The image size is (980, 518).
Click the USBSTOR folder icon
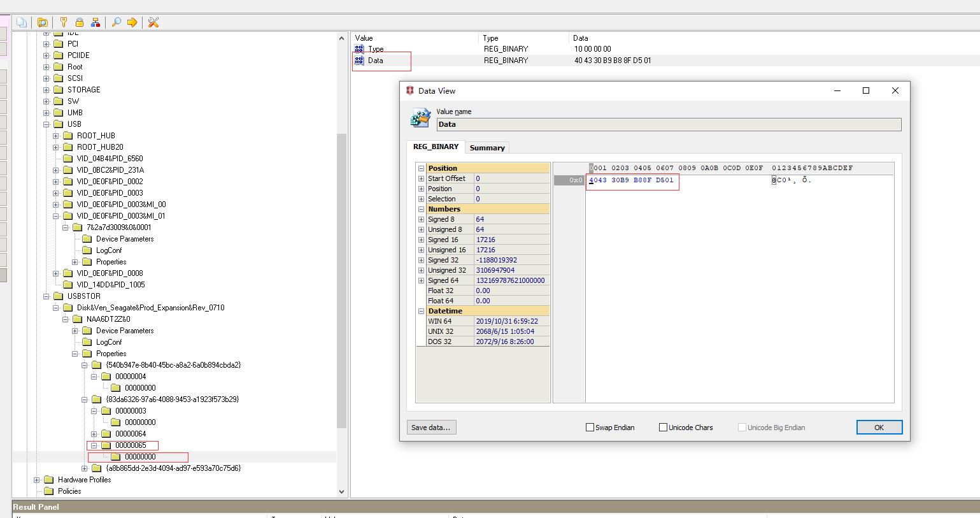tap(59, 296)
